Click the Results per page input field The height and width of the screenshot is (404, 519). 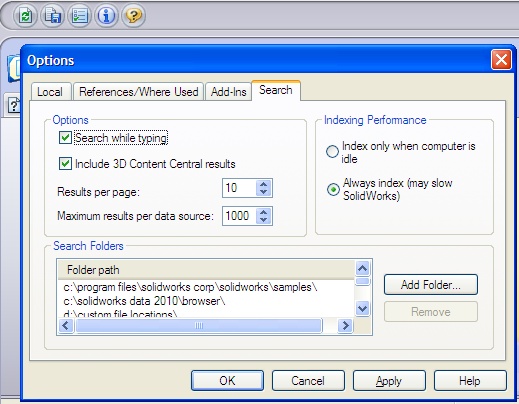coord(239,188)
